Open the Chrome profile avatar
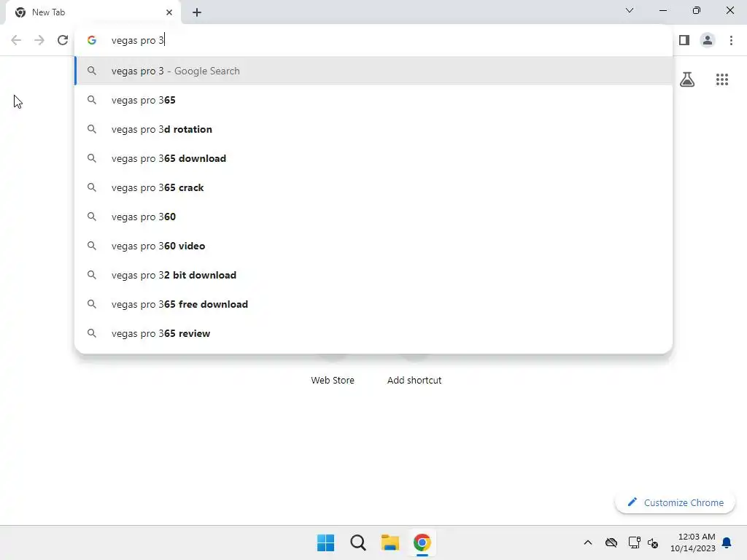 pyautogui.click(x=708, y=40)
